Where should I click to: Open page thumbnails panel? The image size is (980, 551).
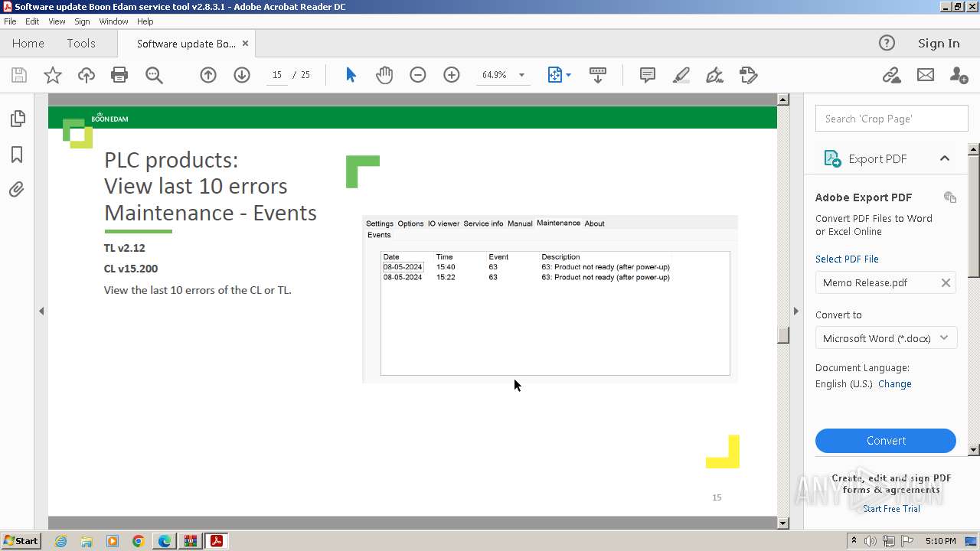[x=17, y=119]
